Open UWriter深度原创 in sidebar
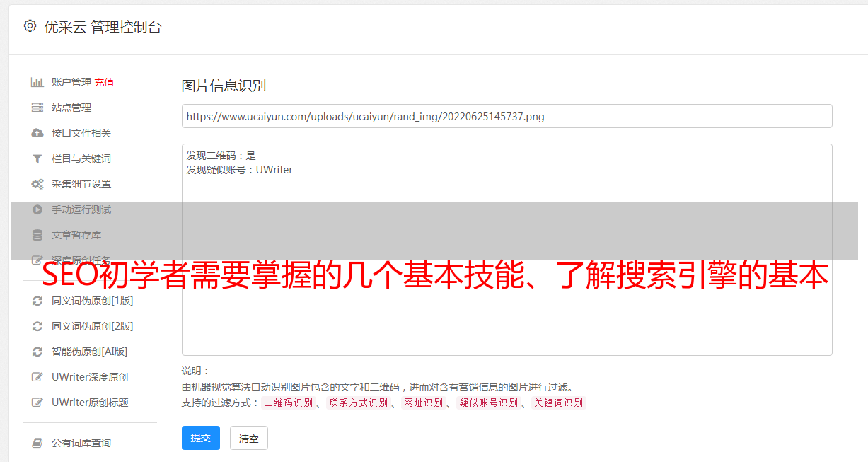 pyautogui.click(x=90, y=377)
